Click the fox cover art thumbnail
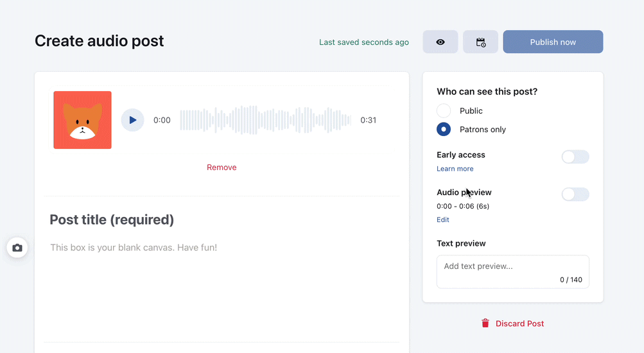Image resolution: width=644 pixels, height=353 pixels. coord(83,120)
